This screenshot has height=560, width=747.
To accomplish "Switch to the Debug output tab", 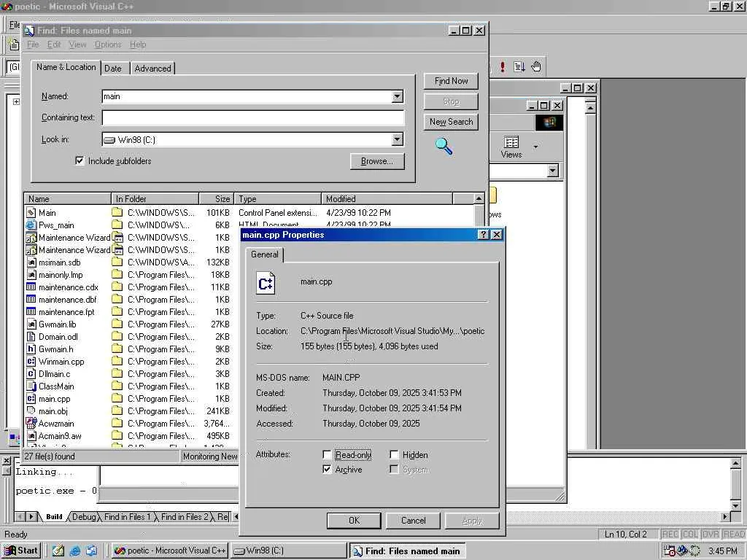I will pos(84,517).
